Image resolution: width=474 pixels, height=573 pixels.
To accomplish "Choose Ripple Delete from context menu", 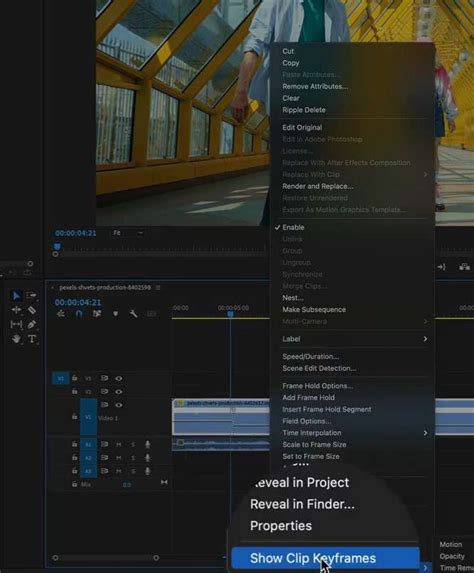I will [304, 110].
